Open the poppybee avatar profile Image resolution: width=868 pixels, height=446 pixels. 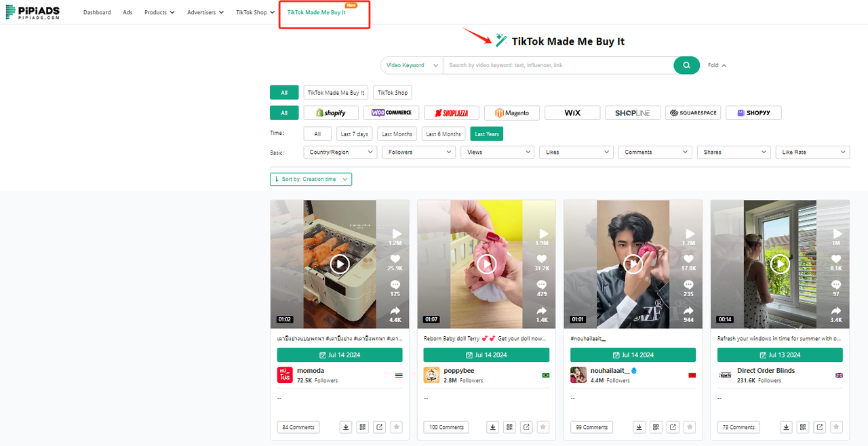[x=431, y=375]
